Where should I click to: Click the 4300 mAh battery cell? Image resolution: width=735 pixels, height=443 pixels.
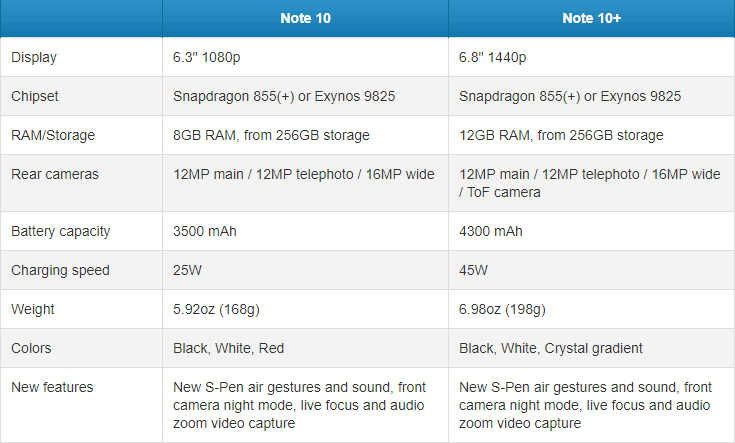(x=490, y=231)
